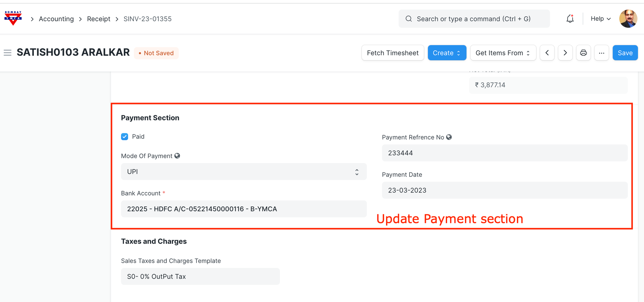This screenshot has height=302, width=644.
Task: Click globe icon next to Mode Of Payment
Action: pos(177,156)
